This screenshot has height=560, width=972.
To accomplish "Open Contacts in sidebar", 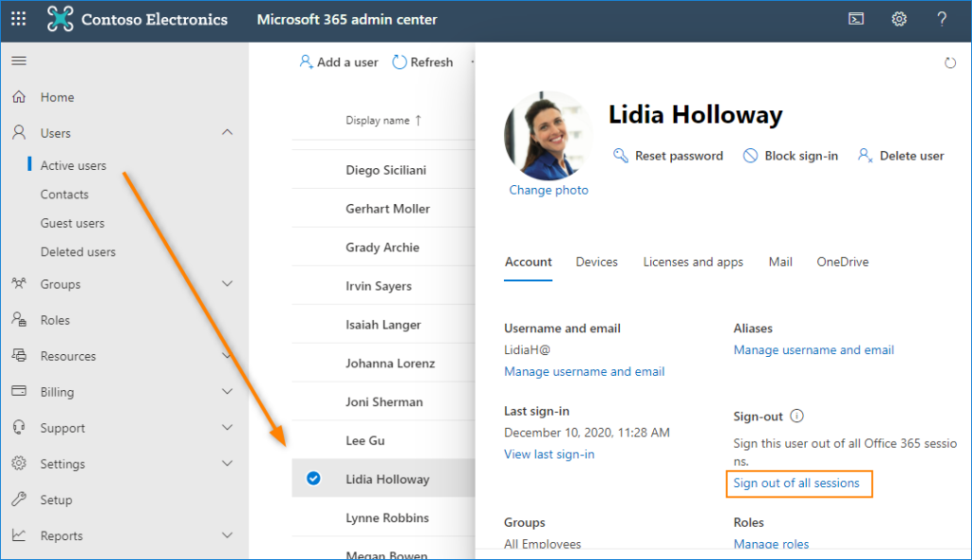I will point(65,195).
